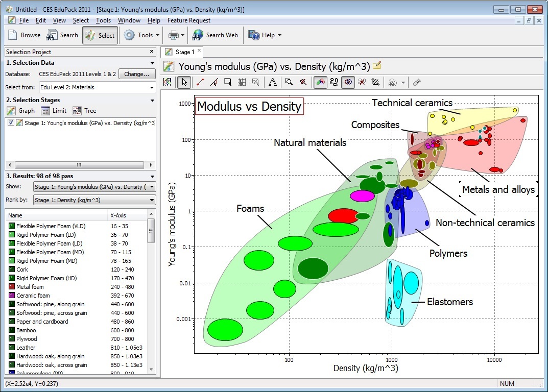This screenshot has width=548, height=392.
Task: Open the Tools menu in menu bar
Action: (x=103, y=20)
